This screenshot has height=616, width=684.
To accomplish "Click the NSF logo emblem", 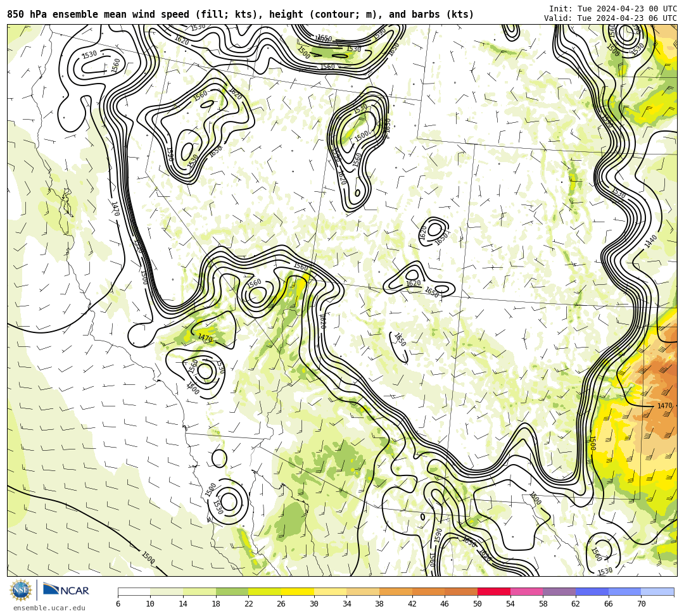I will click(x=20, y=590).
